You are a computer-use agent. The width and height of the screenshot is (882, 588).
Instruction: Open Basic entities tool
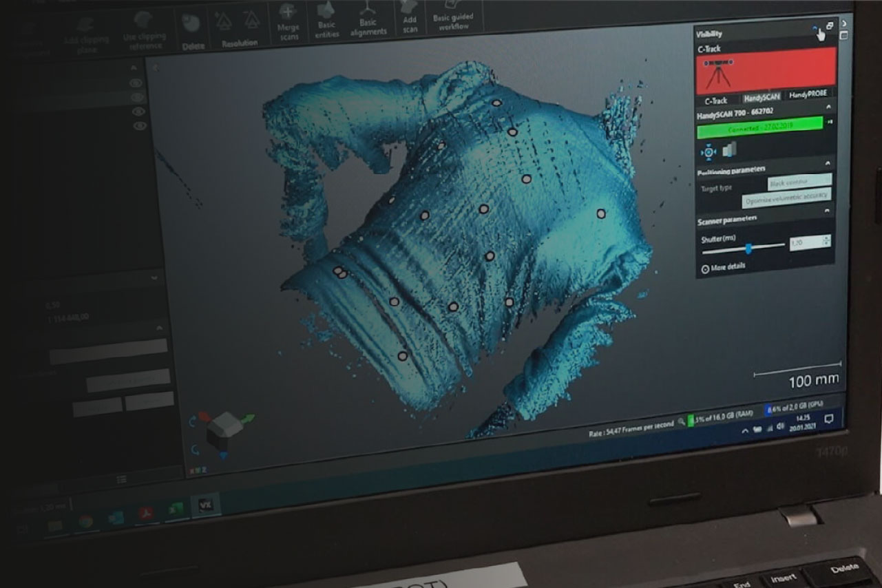coord(326,19)
